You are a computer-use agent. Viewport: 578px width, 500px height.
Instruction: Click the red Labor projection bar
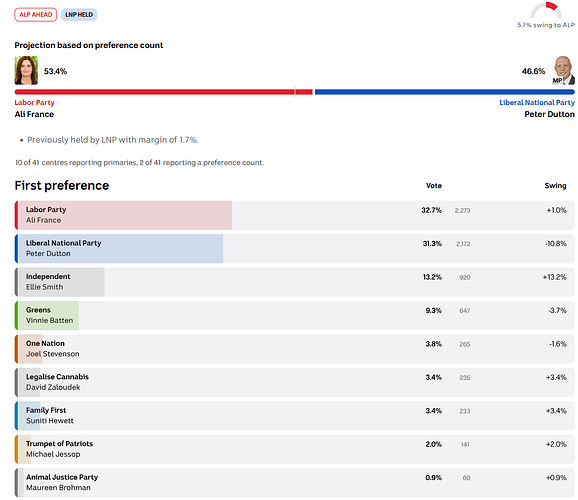click(x=163, y=92)
